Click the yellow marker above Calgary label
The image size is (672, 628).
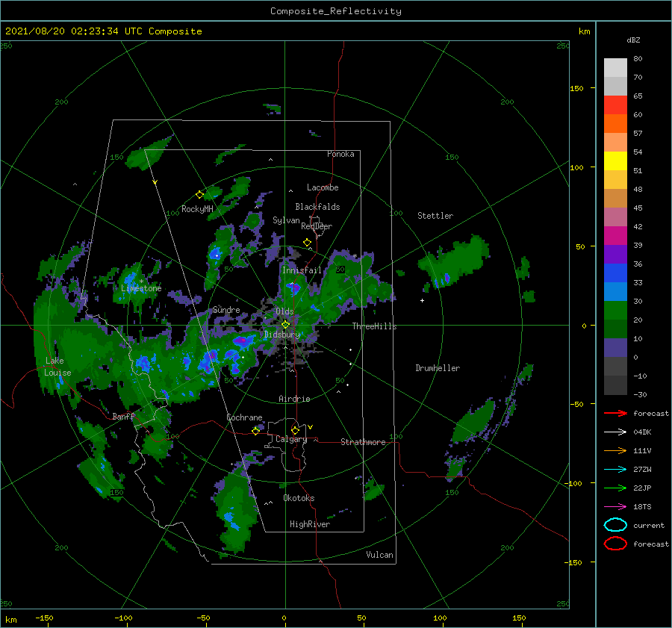click(295, 430)
